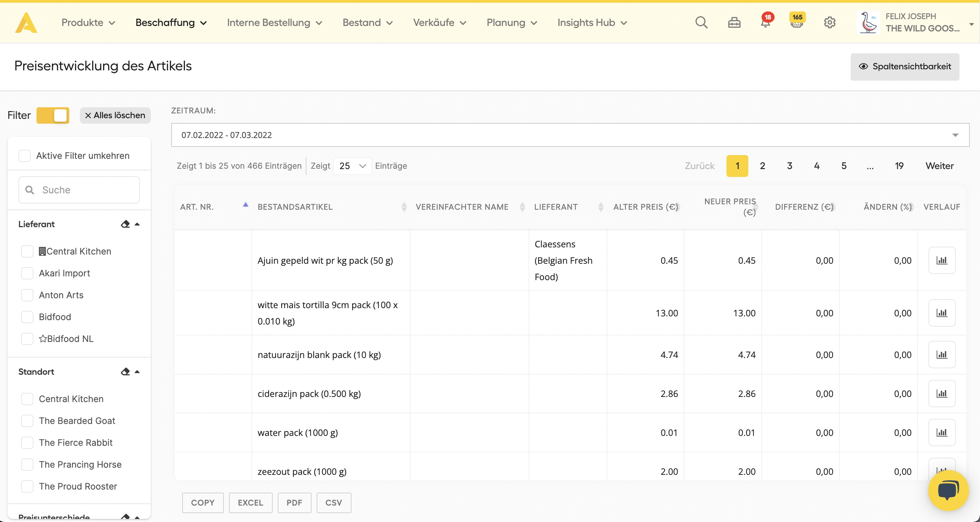Open the calendar icon with 165 badge
The height and width of the screenshot is (522, 980).
(797, 23)
